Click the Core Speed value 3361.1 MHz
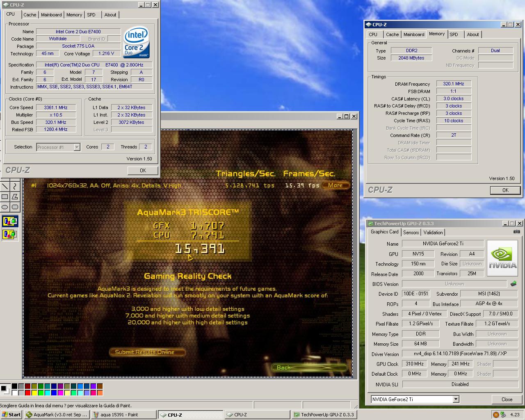The width and height of the screenshot is (525, 420). [x=56, y=107]
